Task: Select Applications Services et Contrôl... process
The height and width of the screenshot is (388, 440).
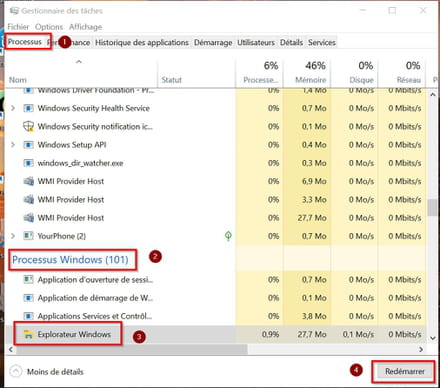Action: 216,316
